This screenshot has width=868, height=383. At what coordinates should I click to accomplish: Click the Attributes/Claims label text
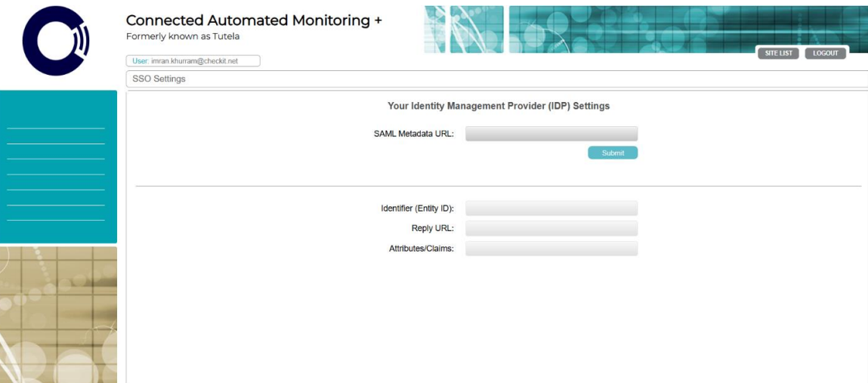tap(421, 249)
